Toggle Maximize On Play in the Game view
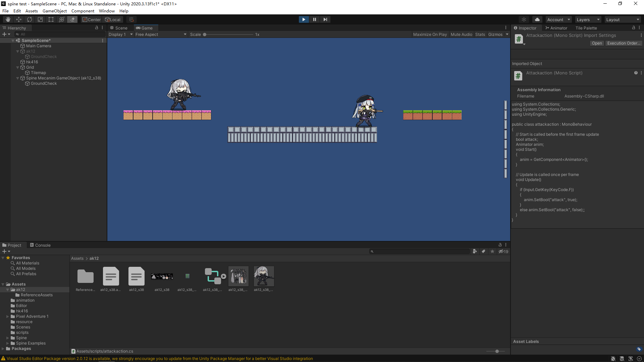644x362 pixels. 430,34
